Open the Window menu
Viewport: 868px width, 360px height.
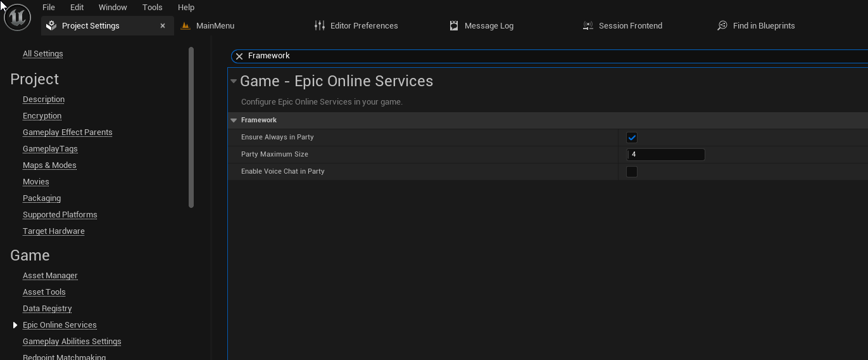click(113, 8)
